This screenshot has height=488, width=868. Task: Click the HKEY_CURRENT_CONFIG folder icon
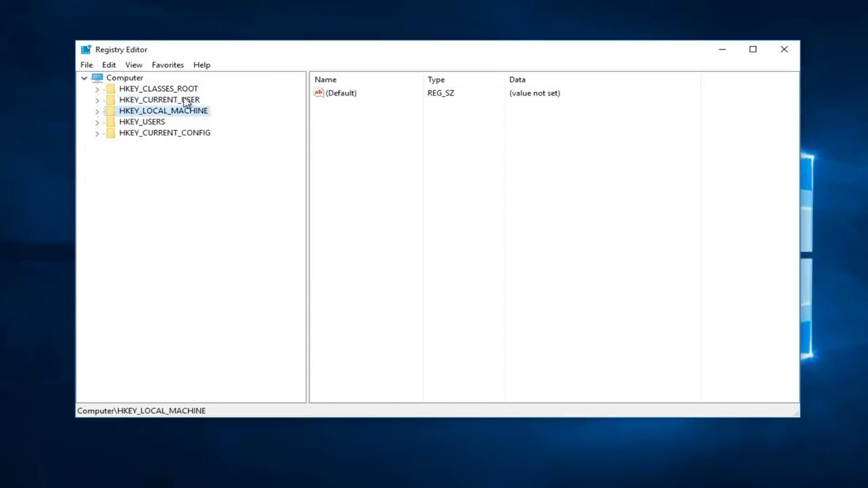(x=111, y=133)
